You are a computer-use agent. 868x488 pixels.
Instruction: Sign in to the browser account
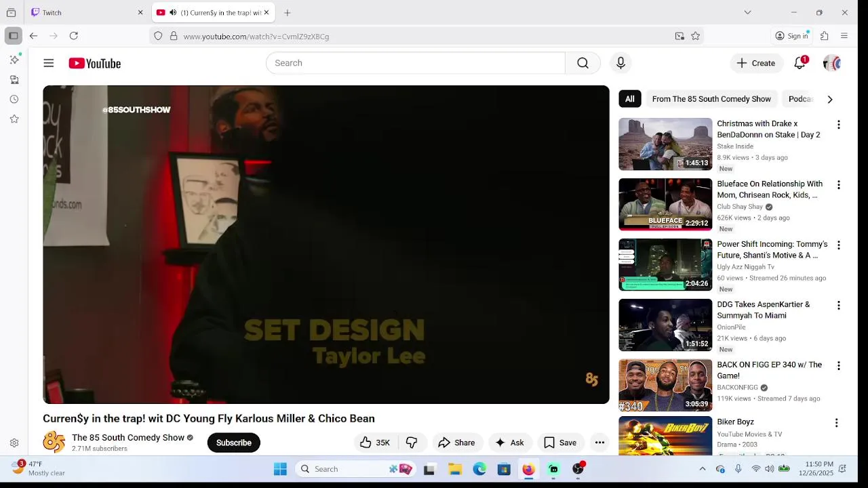[x=792, y=36]
